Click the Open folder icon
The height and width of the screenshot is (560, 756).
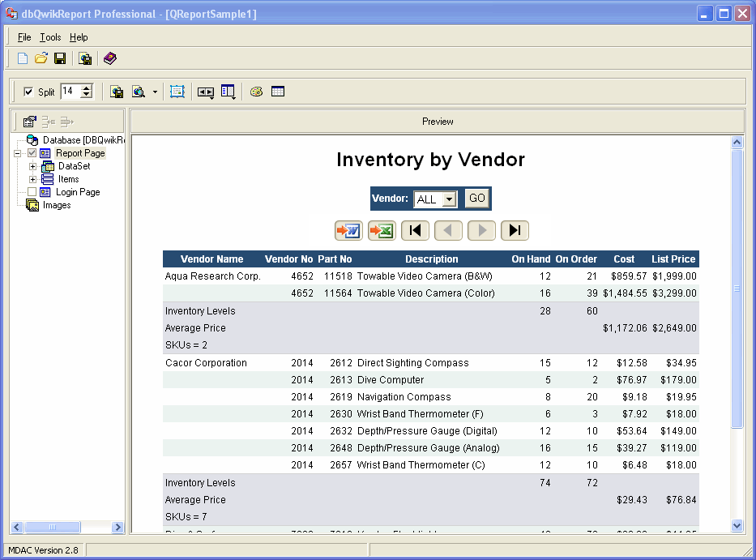pyautogui.click(x=41, y=58)
